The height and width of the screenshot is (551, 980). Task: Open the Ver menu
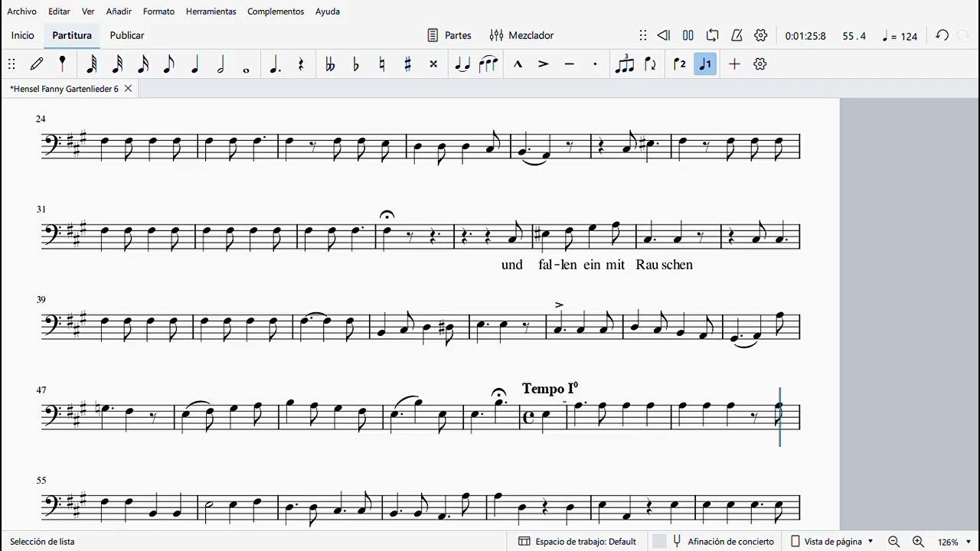[88, 11]
